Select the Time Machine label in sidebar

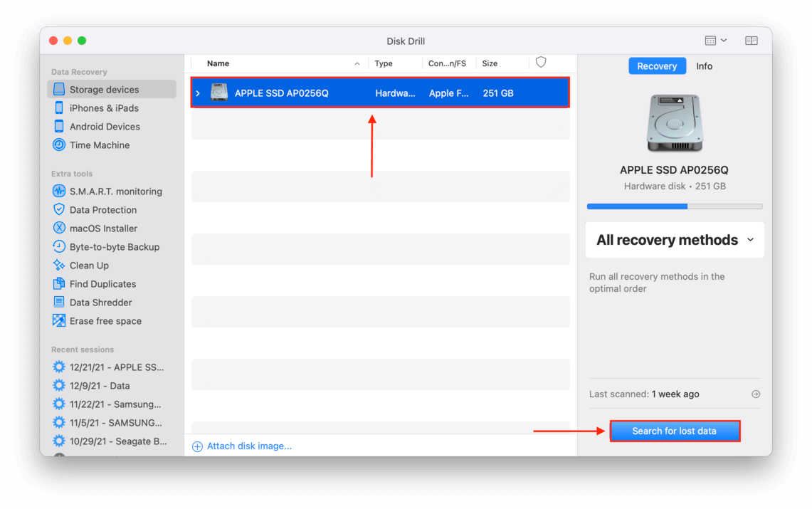point(100,145)
